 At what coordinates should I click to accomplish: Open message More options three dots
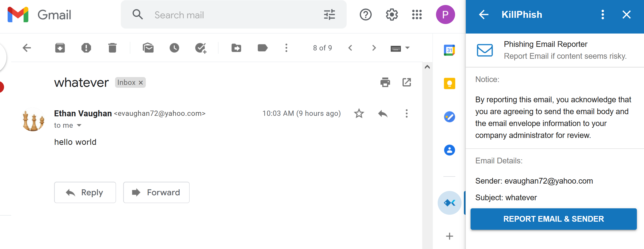click(x=407, y=113)
